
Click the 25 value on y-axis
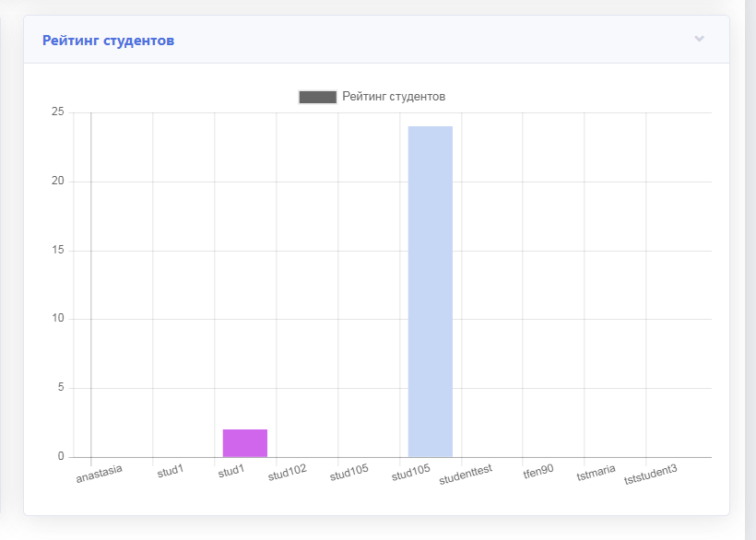pos(57,112)
